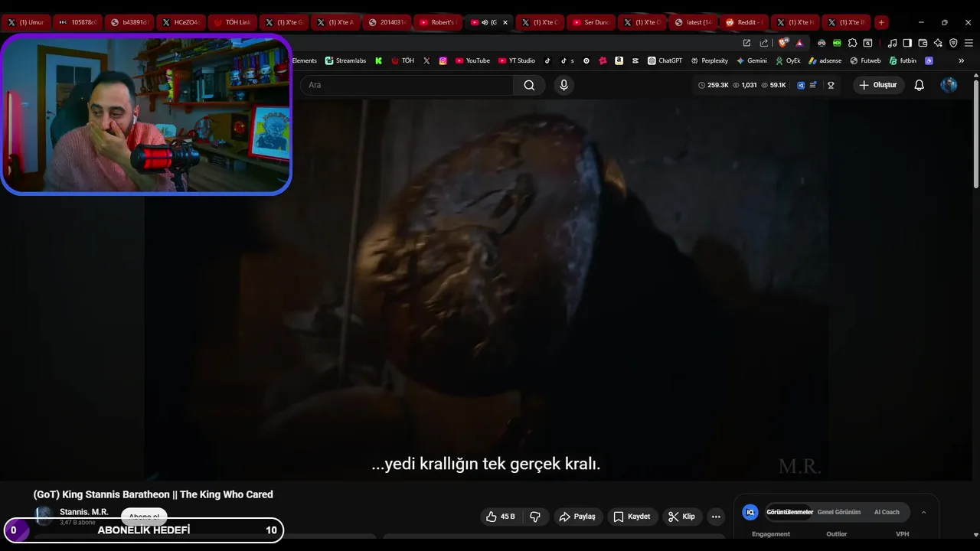Image resolution: width=980 pixels, height=551 pixels.
Task: Click the Kaydet save button
Action: (x=632, y=517)
